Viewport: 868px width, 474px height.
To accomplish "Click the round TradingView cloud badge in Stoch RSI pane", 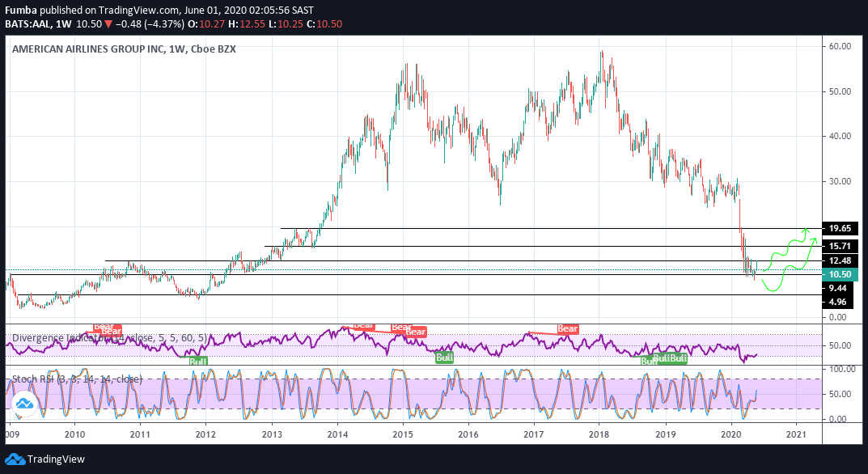I will (x=25, y=404).
